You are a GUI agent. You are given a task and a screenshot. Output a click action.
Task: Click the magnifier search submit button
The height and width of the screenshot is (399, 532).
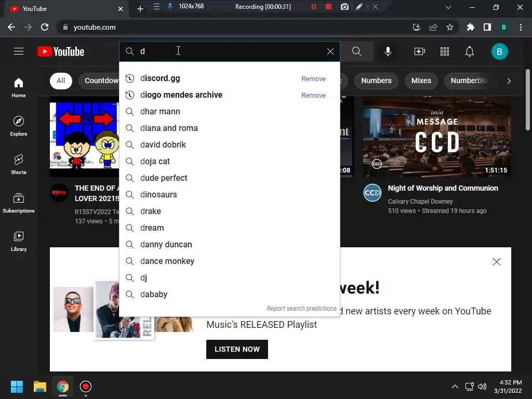tap(356, 51)
